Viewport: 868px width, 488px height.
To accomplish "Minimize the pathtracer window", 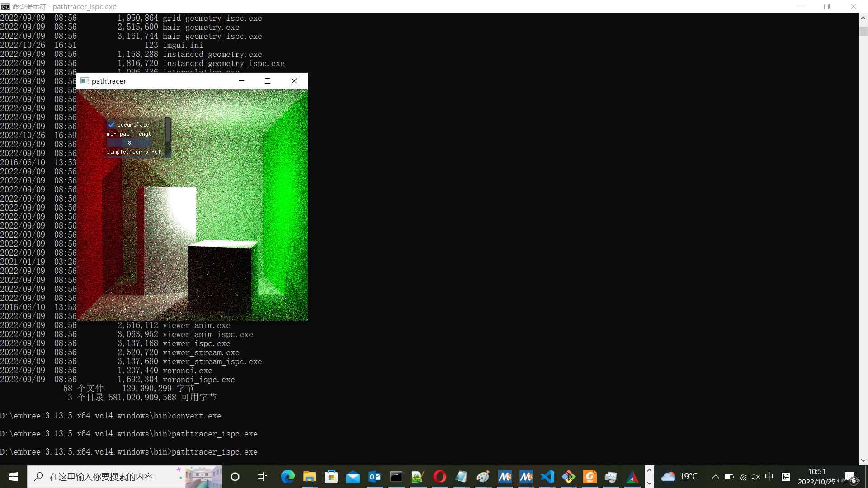I will click(241, 81).
